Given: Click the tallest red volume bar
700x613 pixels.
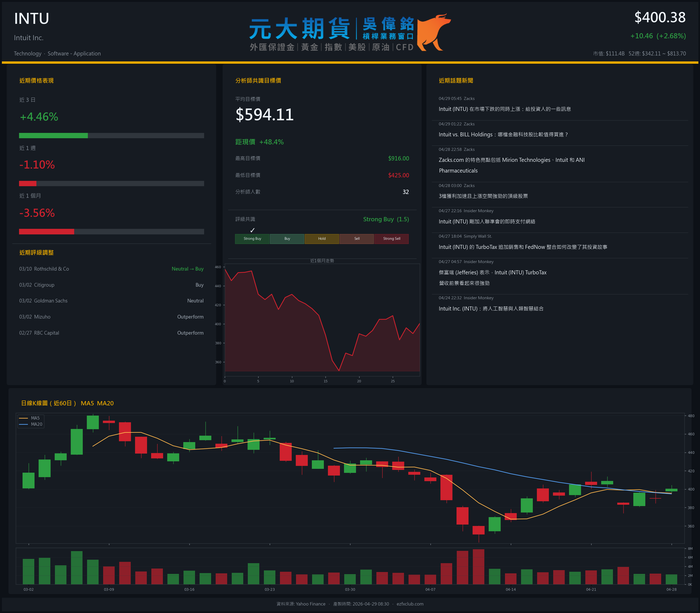Looking at the screenshot, I should pyautogui.click(x=478, y=566).
